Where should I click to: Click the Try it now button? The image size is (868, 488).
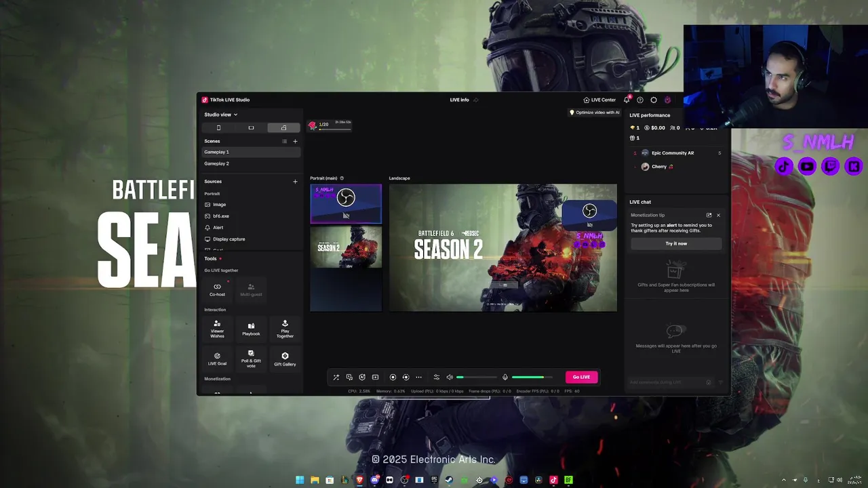click(x=676, y=243)
